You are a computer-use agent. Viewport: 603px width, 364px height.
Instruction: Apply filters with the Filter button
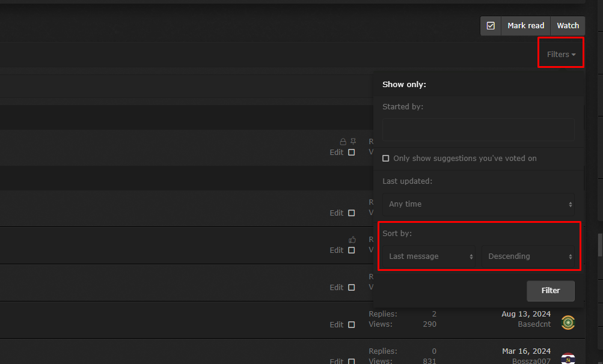click(x=550, y=291)
